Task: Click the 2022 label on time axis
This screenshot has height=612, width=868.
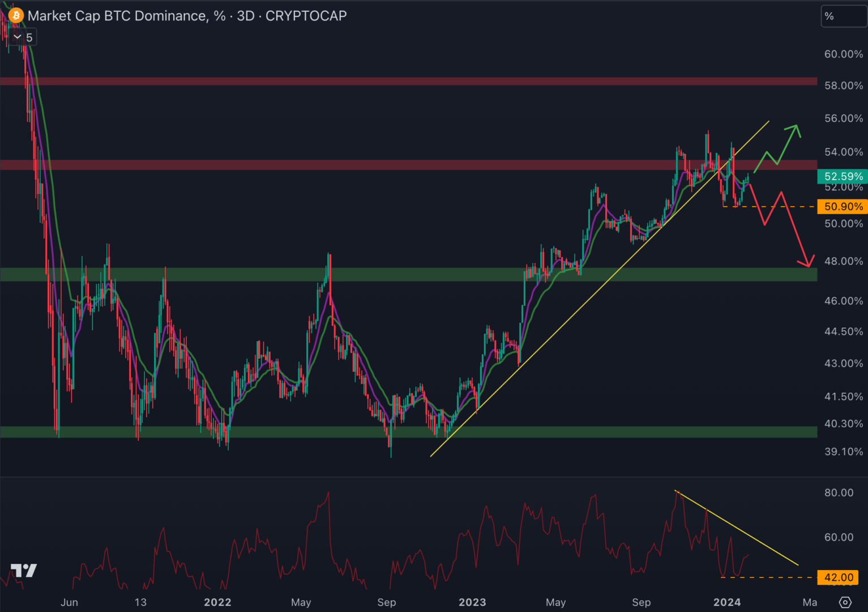Action: [217, 602]
